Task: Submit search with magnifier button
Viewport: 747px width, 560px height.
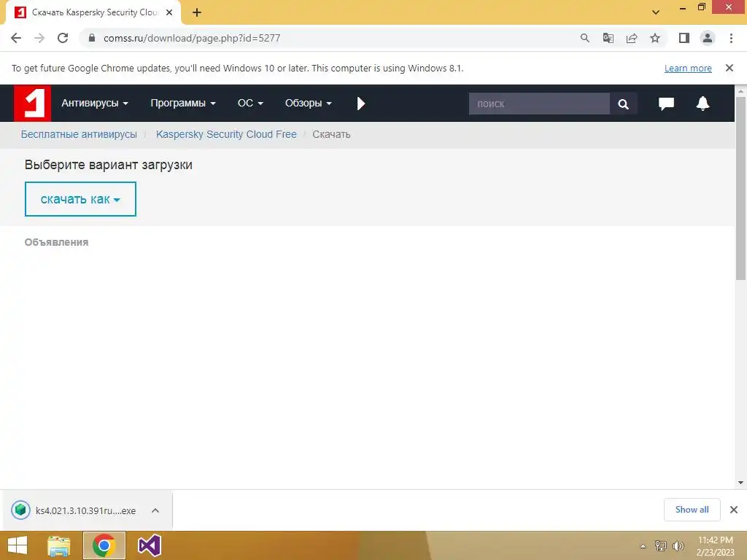Action: [623, 104]
